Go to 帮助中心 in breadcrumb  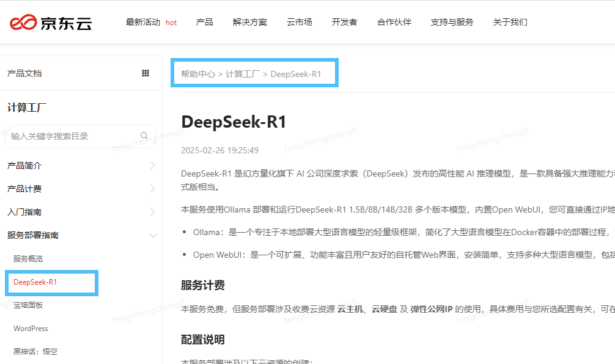coord(198,74)
